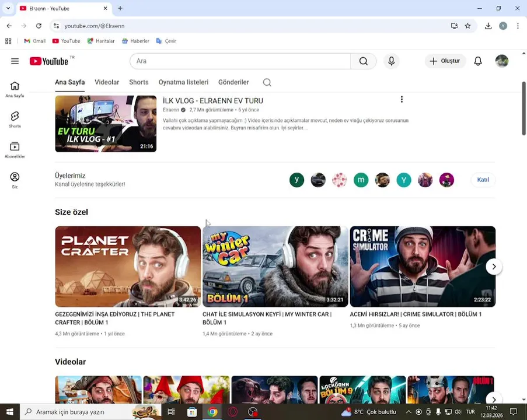
Task: Click the teal 'Y' member avatar
Action: [x=404, y=180]
